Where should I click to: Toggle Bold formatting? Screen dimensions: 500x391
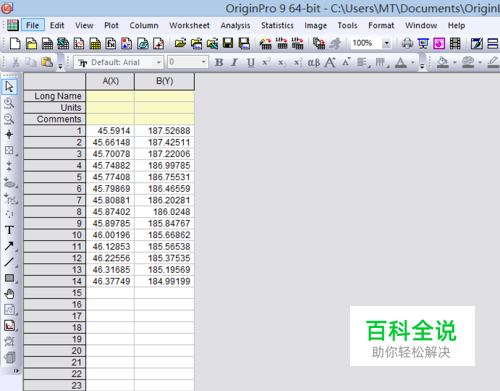click(x=219, y=62)
